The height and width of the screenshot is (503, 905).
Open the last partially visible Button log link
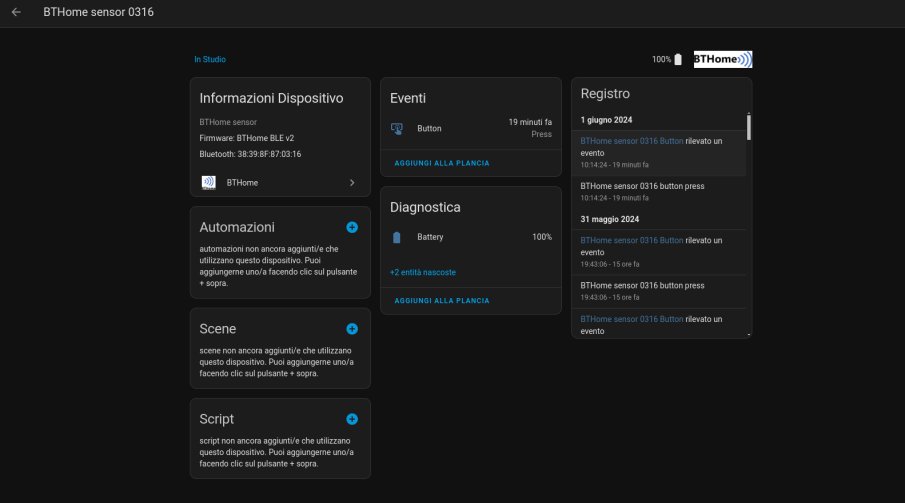point(631,319)
